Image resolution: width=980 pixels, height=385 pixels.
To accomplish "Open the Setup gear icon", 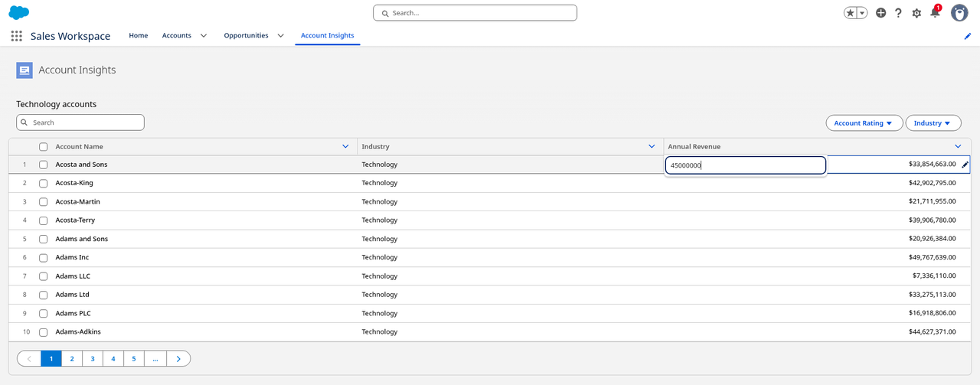I will (x=916, y=13).
